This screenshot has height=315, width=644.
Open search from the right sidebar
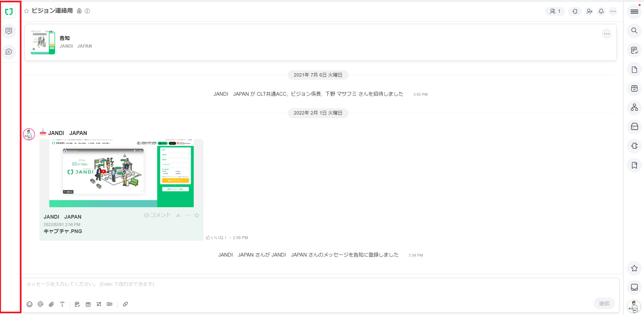634,31
